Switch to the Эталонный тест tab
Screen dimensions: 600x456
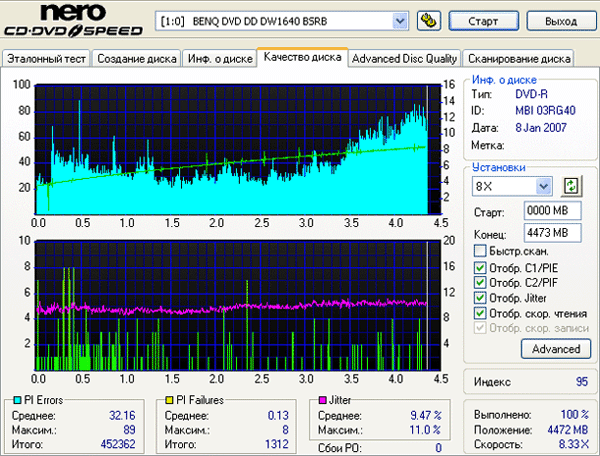tap(46, 58)
